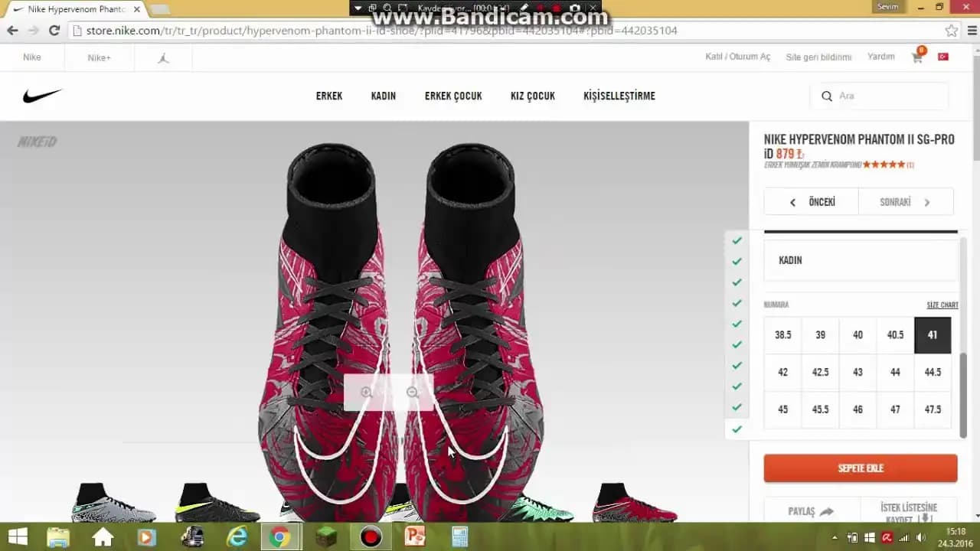The height and width of the screenshot is (551, 980).
Task: Open the SIZE CHART link
Action: pyautogui.click(x=942, y=305)
